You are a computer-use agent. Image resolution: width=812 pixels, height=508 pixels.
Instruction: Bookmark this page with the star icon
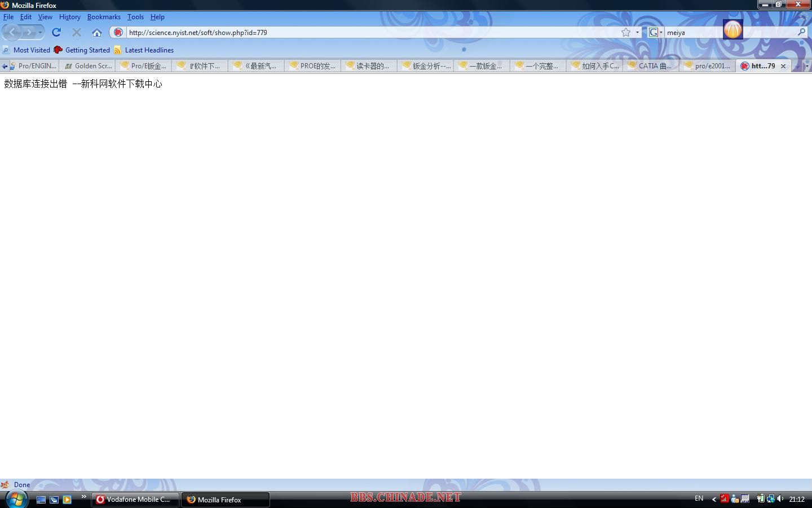coord(626,32)
